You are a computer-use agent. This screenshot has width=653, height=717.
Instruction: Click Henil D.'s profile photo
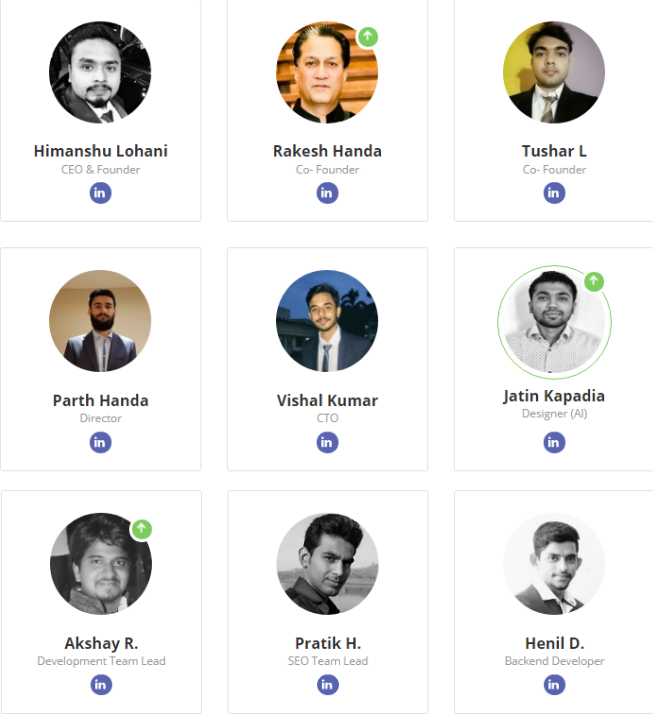click(554, 564)
